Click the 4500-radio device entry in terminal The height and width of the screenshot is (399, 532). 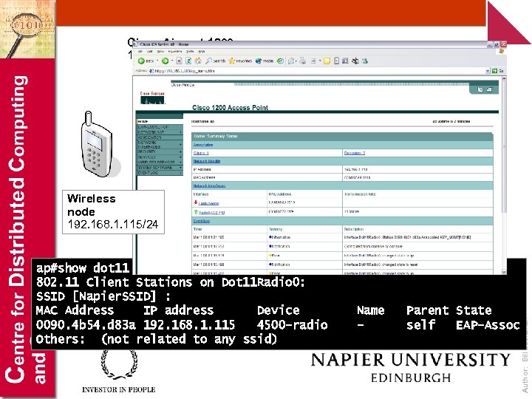[292, 324]
